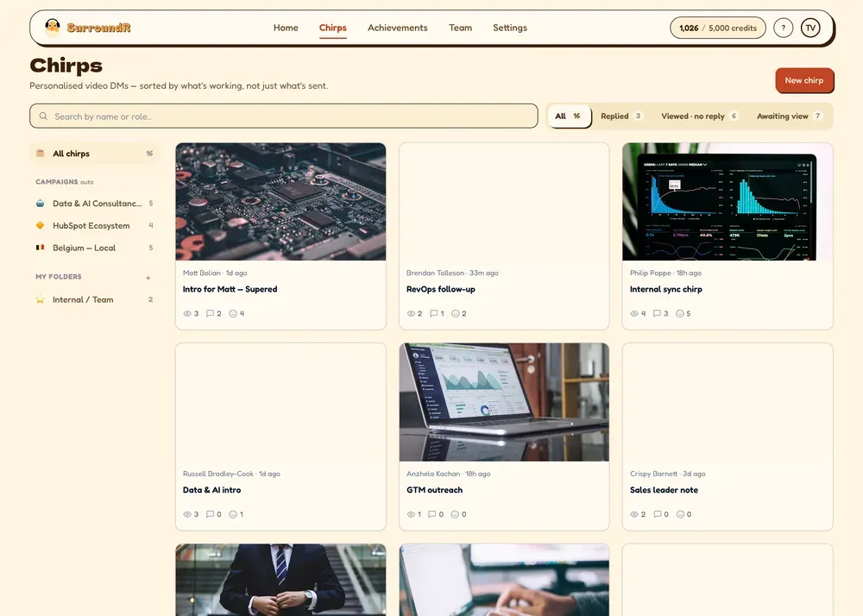Filter chirps by Awaiting view
This screenshot has height=616, width=863.
coord(790,116)
